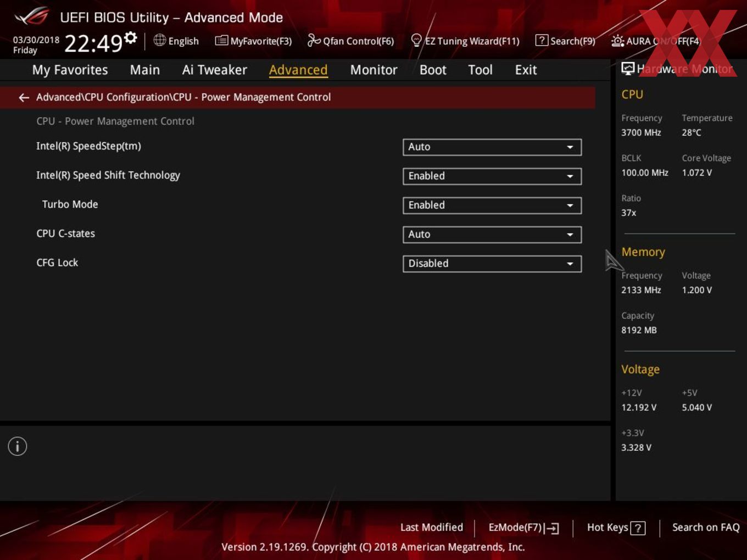
Task: Switch to EzMode(F7)
Action: tap(523, 528)
